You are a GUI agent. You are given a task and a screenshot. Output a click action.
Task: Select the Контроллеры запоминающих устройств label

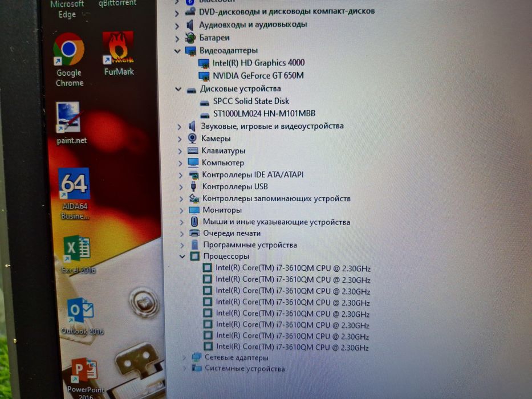pos(277,198)
